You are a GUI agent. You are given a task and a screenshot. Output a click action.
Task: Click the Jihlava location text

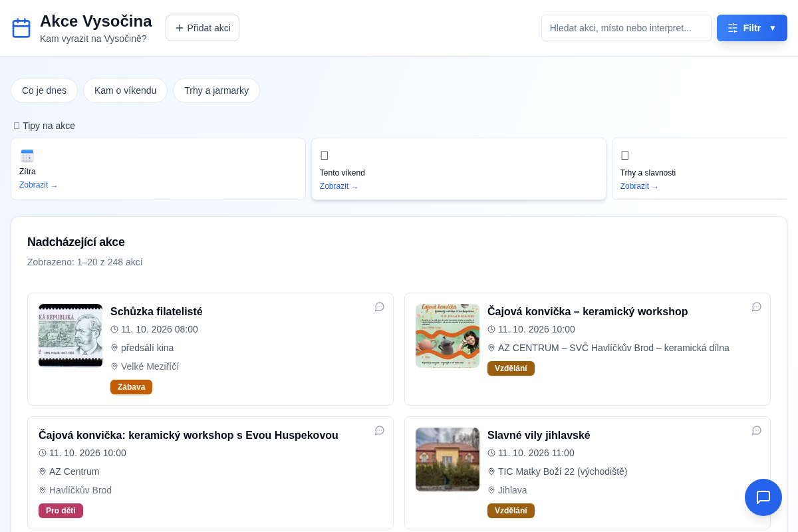coord(512,490)
